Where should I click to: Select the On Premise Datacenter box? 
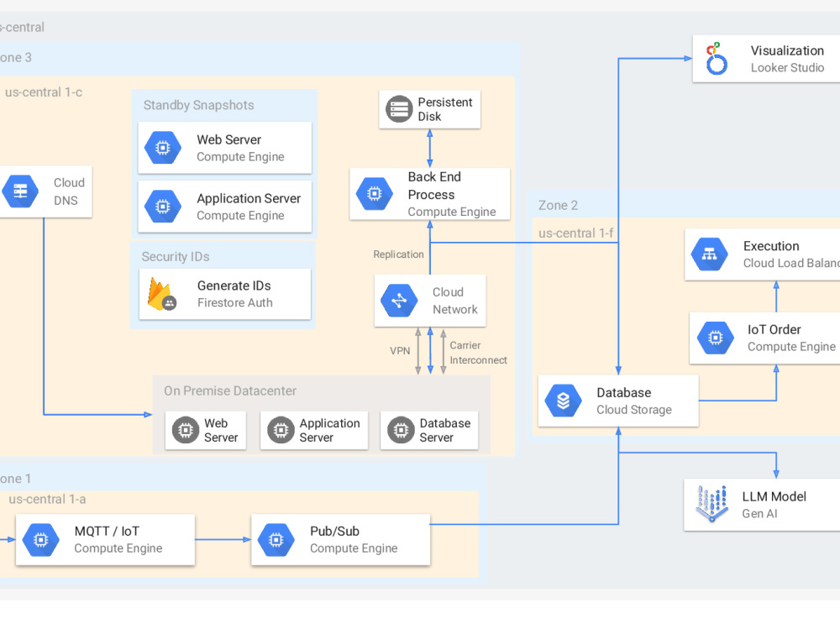[x=229, y=391]
